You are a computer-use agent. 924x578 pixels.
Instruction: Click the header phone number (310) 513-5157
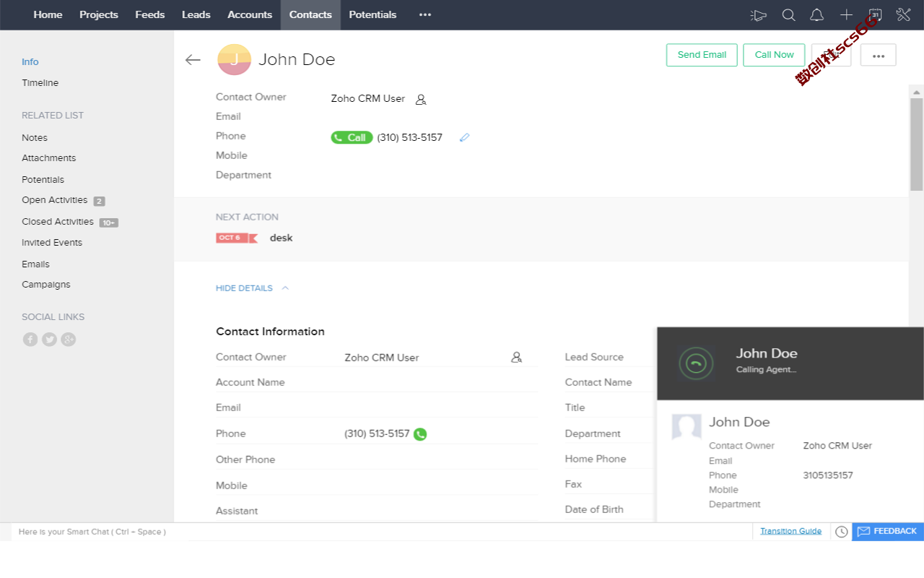coord(410,137)
